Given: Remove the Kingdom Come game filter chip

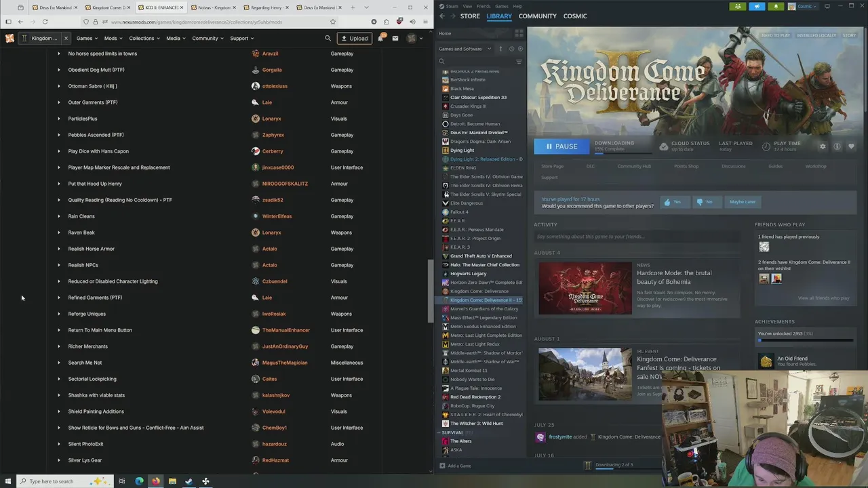Looking at the screenshot, I should click(66, 39).
